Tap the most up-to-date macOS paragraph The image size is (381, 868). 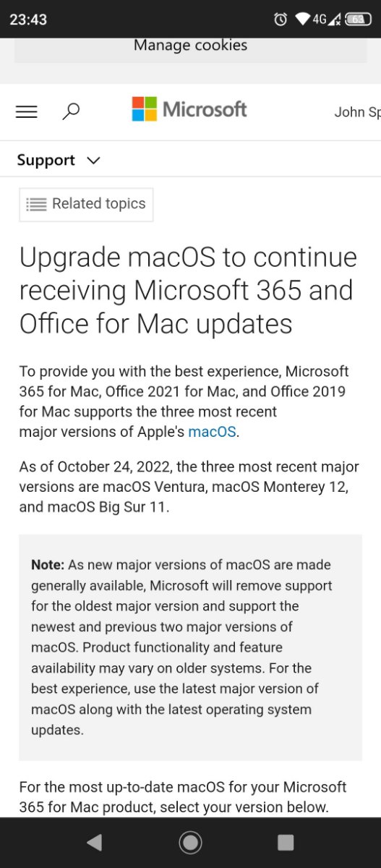[x=183, y=797]
